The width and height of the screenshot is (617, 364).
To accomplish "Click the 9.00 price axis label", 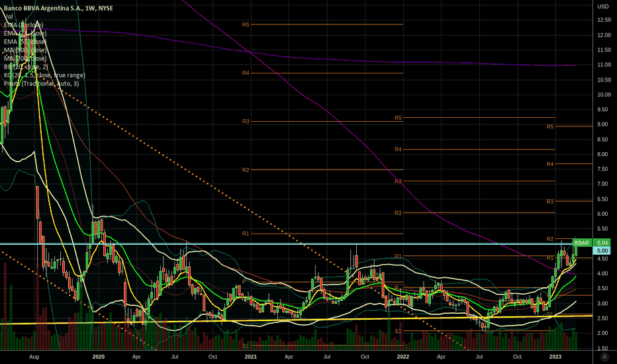I will click(603, 124).
